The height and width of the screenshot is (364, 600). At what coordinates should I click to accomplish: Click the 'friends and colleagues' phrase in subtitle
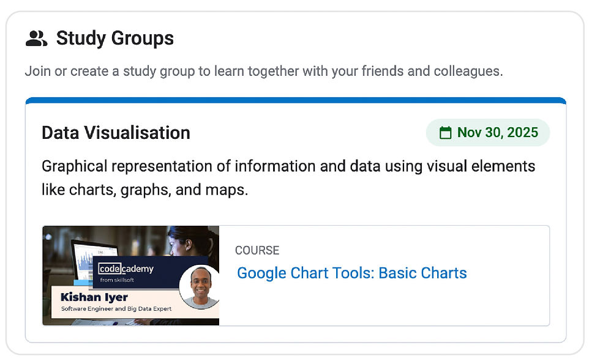[x=432, y=71]
